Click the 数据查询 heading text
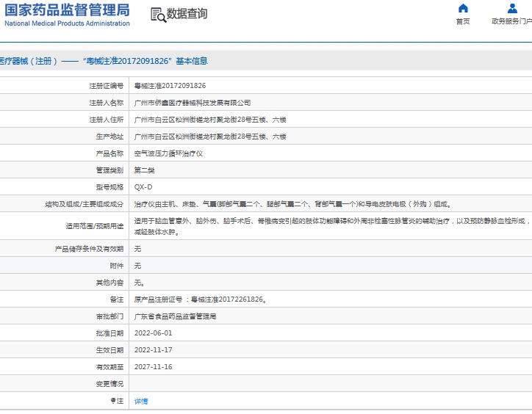Viewport: 532px width, 414px height. [x=187, y=14]
